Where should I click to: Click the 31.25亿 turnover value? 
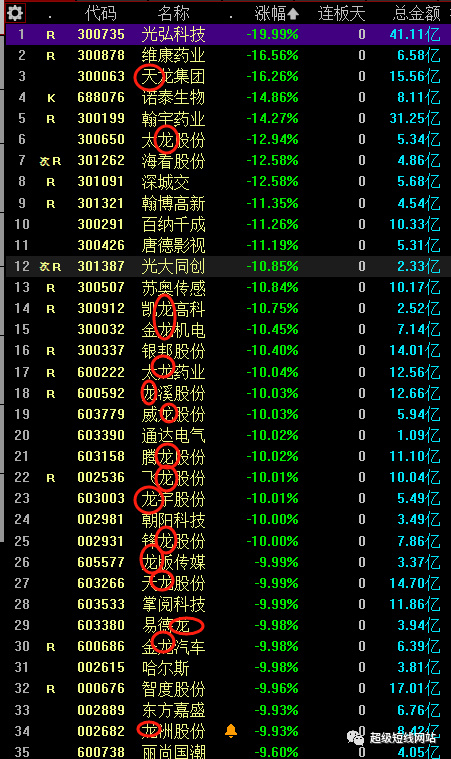click(x=415, y=119)
